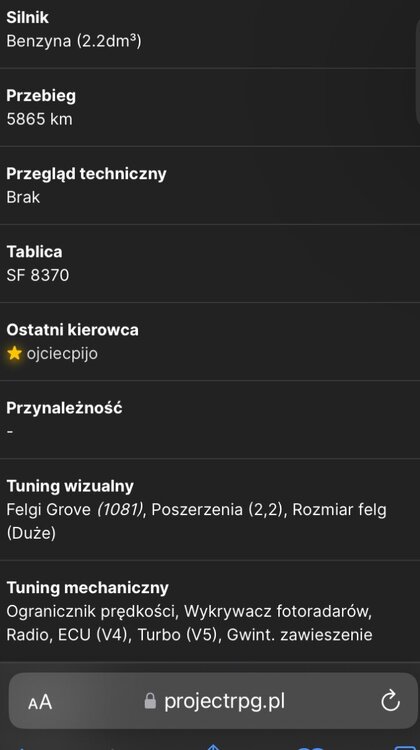The width and height of the screenshot is (420, 750).
Task: Click the Brak inspection value
Action: pos(23,197)
